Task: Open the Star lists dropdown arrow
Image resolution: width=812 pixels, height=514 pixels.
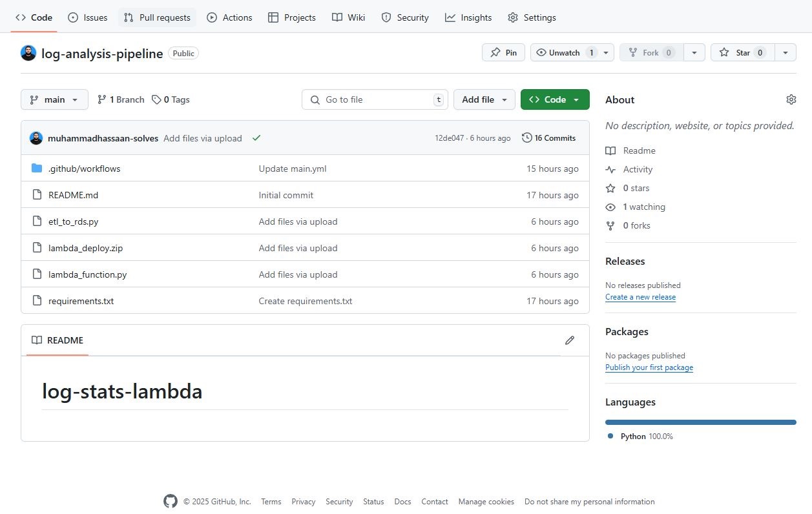Action: tap(786, 52)
